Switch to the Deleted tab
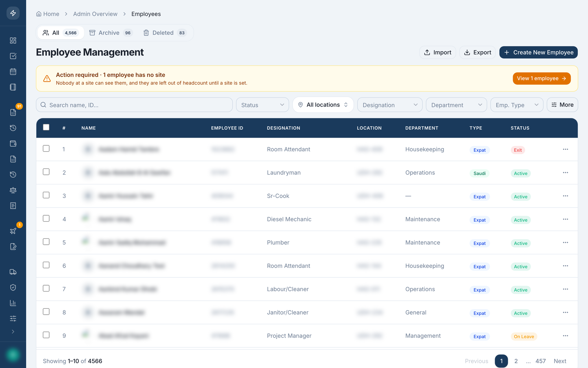588x368 pixels. pyautogui.click(x=165, y=33)
